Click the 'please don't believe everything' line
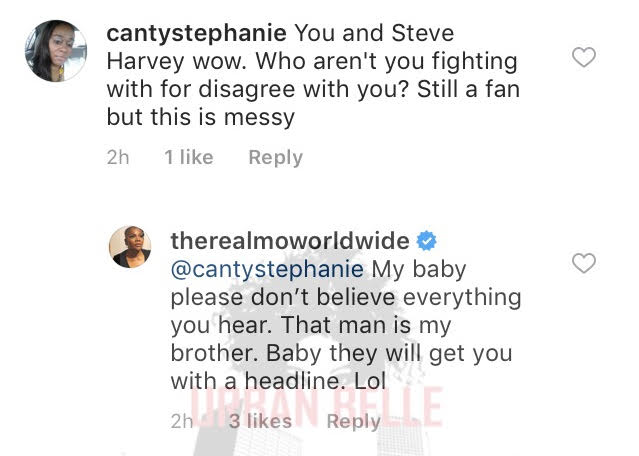The image size is (639, 456). pyautogui.click(x=346, y=297)
